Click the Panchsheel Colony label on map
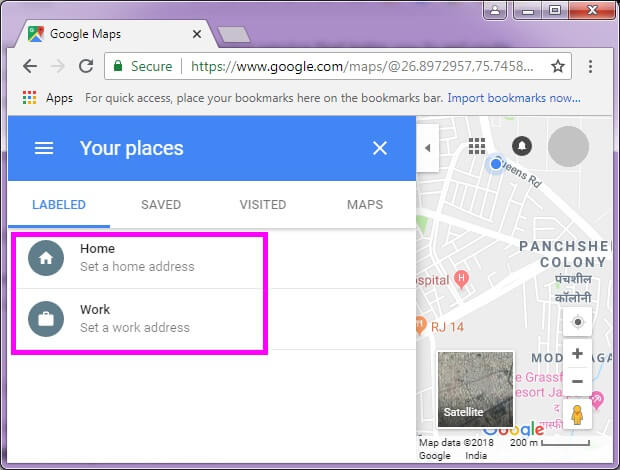This screenshot has height=470, width=620. click(565, 254)
